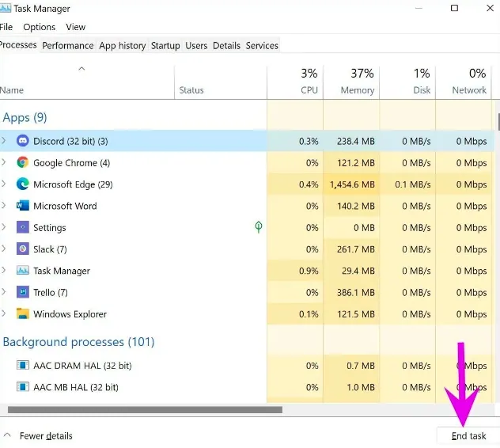
Task: Click the 238.4 MB memory value
Action: click(x=356, y=141)
